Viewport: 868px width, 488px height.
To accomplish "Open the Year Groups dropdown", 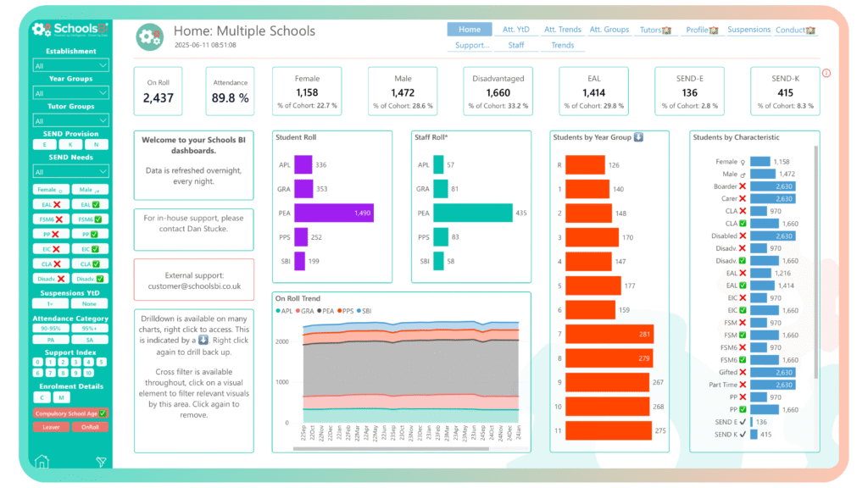I will coord(70,93).
